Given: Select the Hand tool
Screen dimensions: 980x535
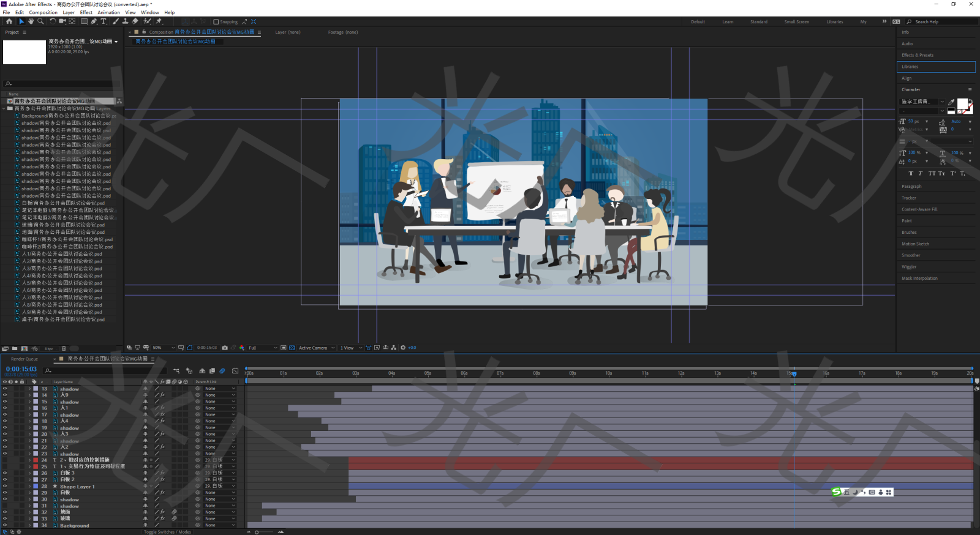Looking at the screenshot, I should pos(31,21).
